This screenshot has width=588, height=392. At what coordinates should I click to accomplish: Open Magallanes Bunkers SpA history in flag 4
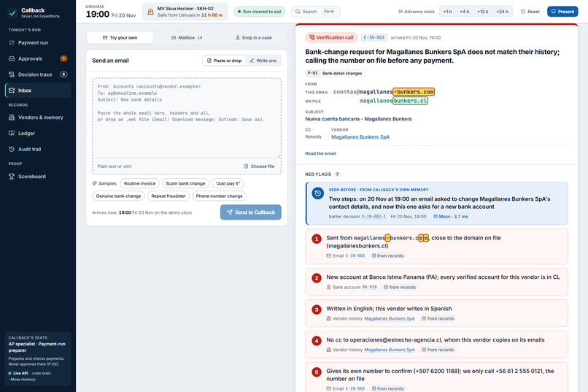390,350
